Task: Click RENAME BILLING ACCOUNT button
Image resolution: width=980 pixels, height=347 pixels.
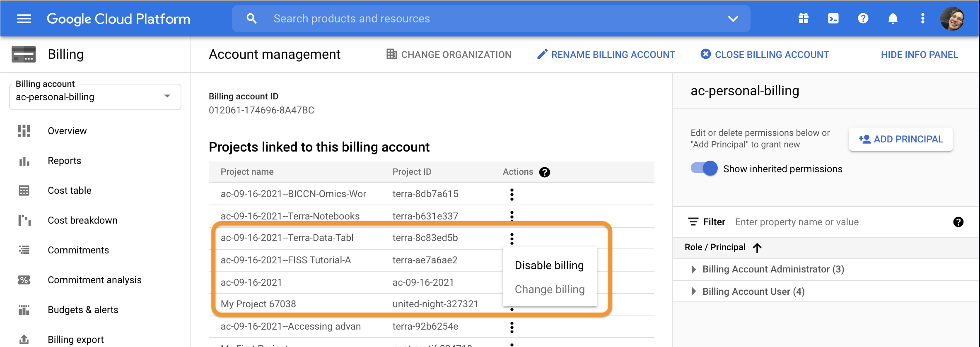Action: [x=606, y=55]
